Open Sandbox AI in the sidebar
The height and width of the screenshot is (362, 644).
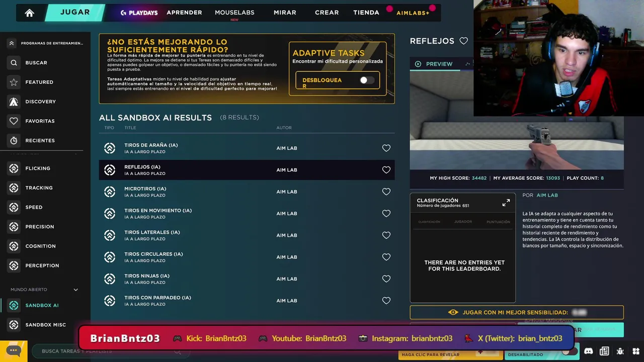pyautogui.click(x=42, y=305)
